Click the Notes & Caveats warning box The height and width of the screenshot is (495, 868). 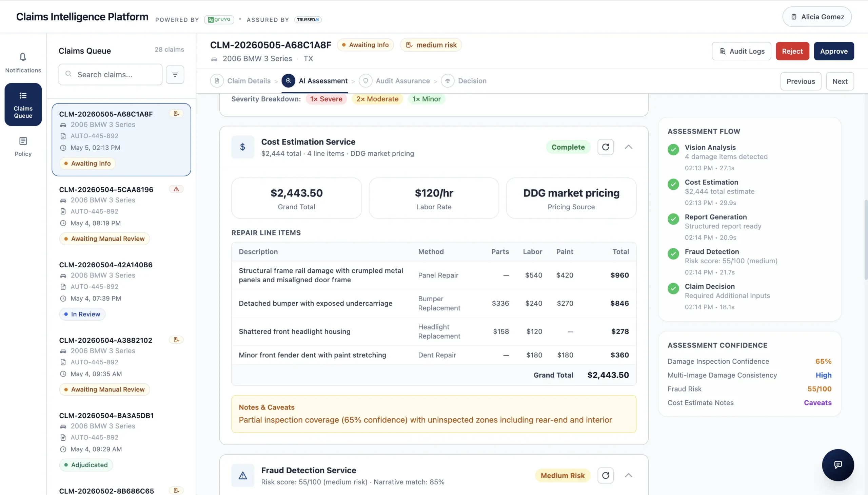(x=434, y=414)
